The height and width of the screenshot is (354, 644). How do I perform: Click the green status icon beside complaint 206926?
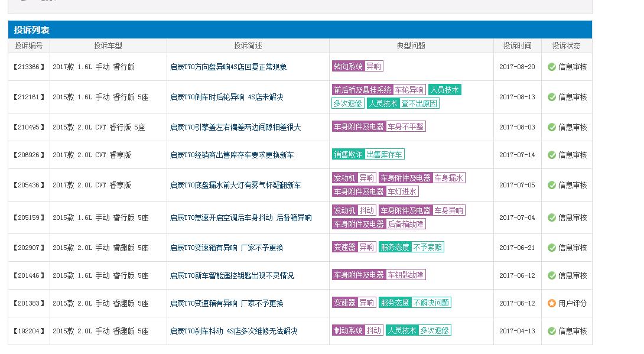tap(550, 154)
